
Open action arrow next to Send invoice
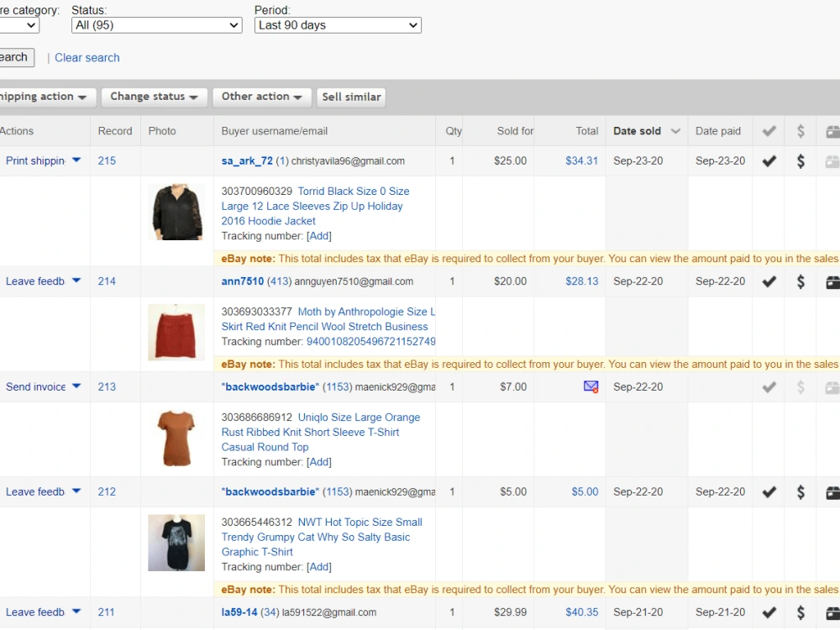point(76,386)
